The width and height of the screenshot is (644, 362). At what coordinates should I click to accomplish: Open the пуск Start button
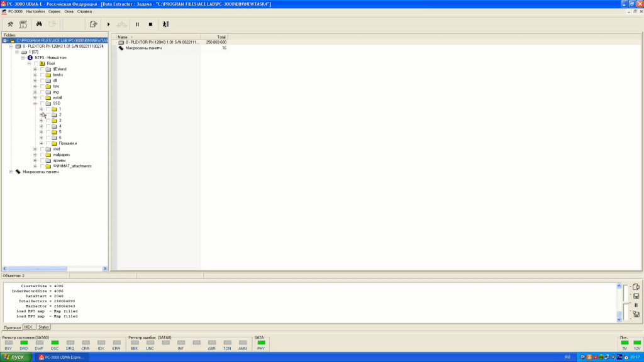tap(16, 357)
